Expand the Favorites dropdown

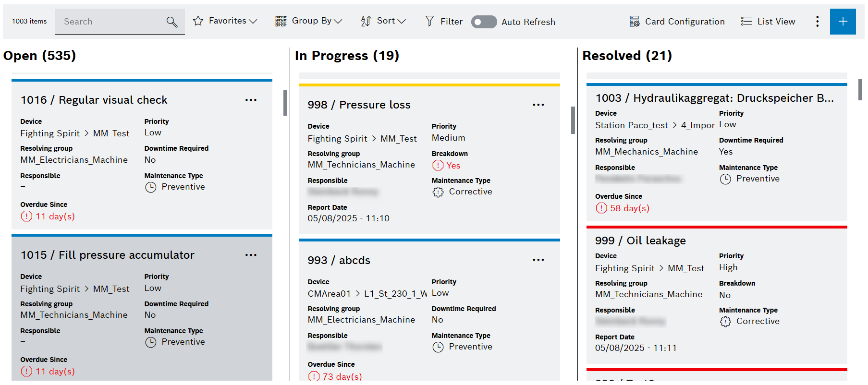tap(253, 21)
